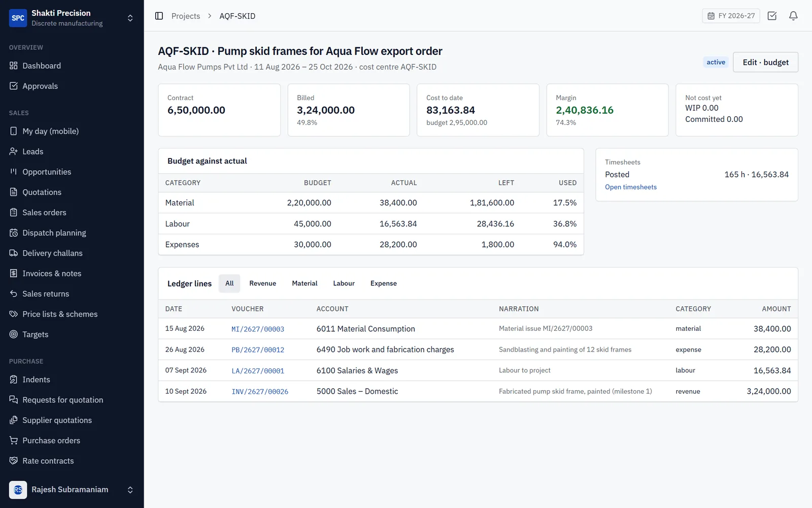Viewport: 812px width, 508px height.
Task: Click the Cost to date value 83,163.84
Action: click(x=451, y=110)
